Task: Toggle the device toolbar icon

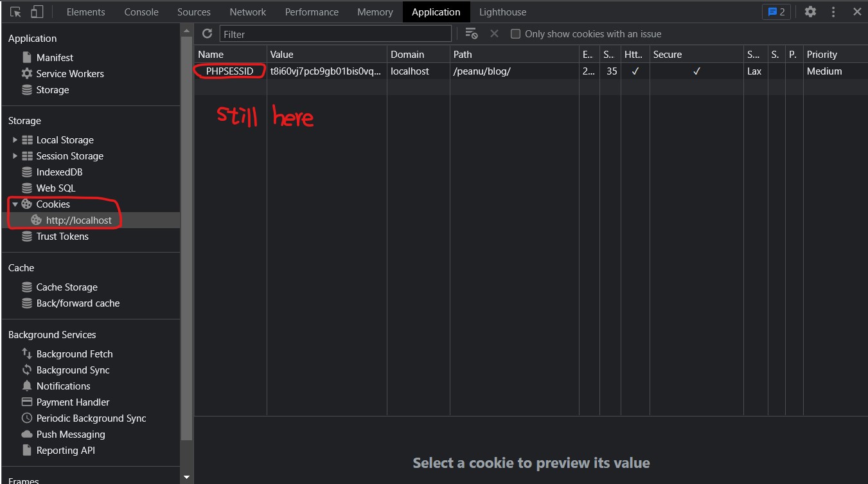Action: pyautogui.click(x=37, y=12)
